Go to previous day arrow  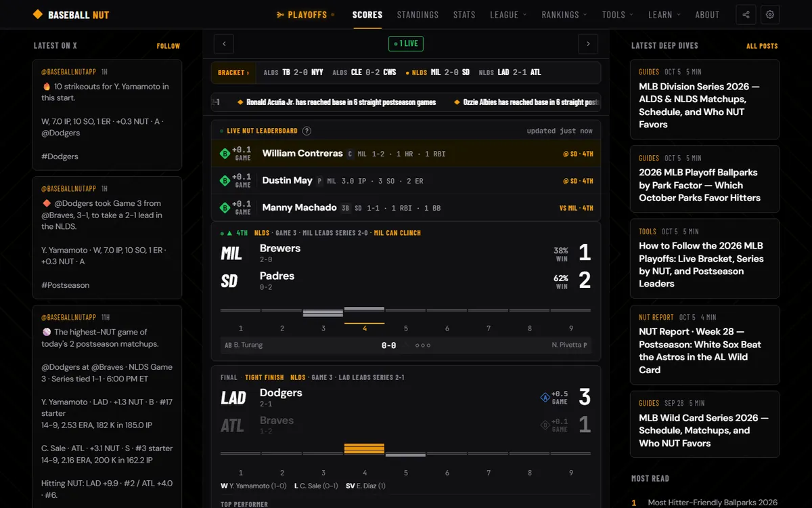tap(224, 44)
